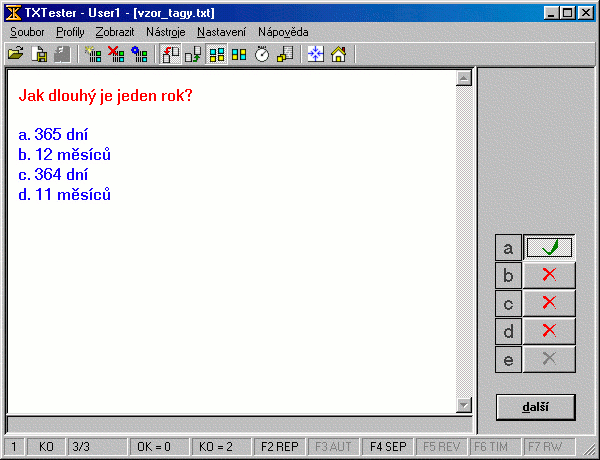Click the další next question button
Screen dimensions: 600x460
pyautogui.click(x=535, y=407)
